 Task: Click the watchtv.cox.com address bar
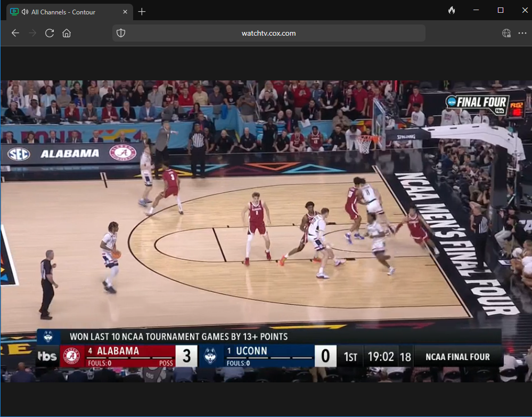pos(269,33)
